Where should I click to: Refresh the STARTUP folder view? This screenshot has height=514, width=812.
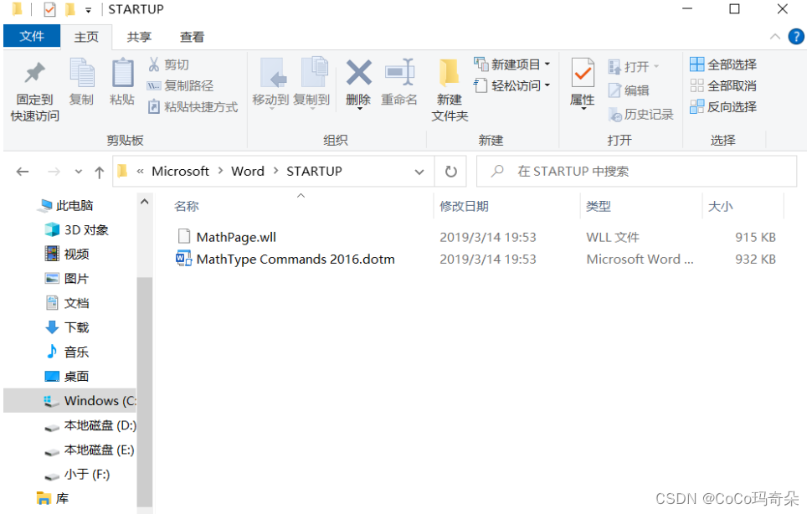click(451, 172)
